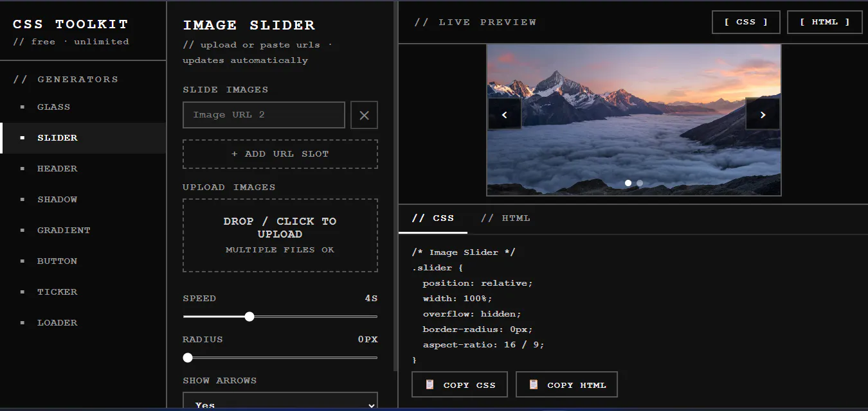Viewport: 868px width, 411px height.
Task: Click the settings panel scrollbar
Action: 395,186
